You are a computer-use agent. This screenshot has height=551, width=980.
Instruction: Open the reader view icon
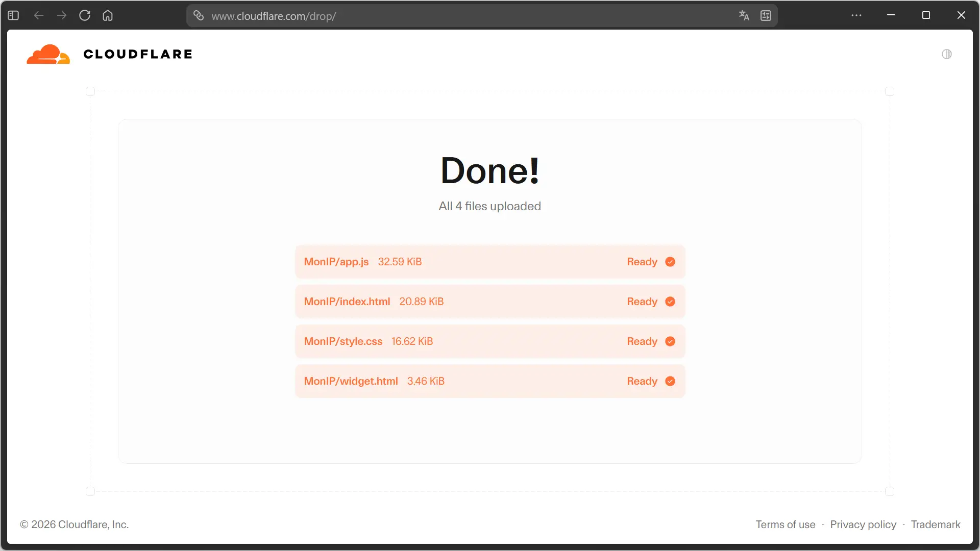point(766,15)
